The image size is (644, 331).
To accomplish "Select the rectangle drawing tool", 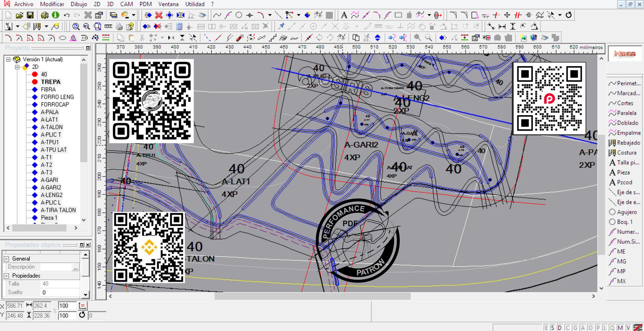I will coord(398,15).
